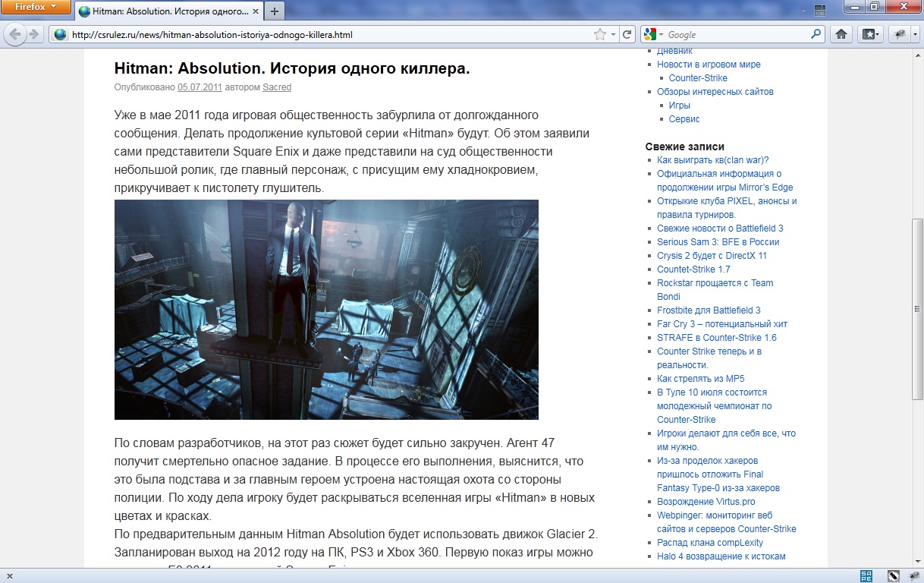Open the search engine selector dropdown arrow
924x583 pixels.
point(661,35)
